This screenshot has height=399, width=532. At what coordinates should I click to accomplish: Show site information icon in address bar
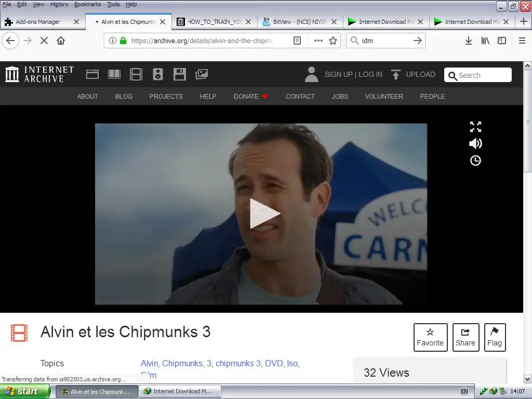point(113,41)
